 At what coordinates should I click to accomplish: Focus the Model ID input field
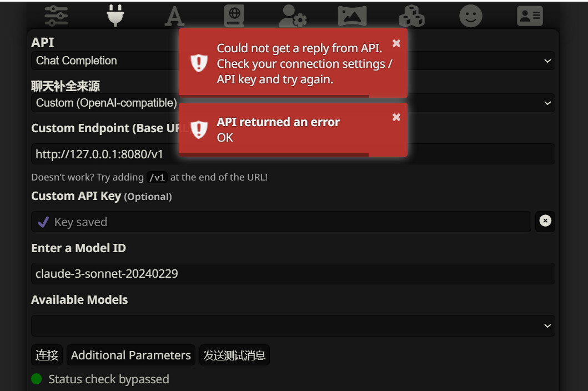293,273
